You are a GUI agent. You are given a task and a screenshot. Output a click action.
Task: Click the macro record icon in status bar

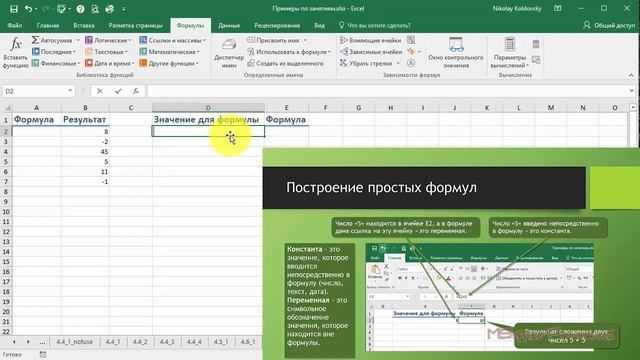tap(43, 355)
